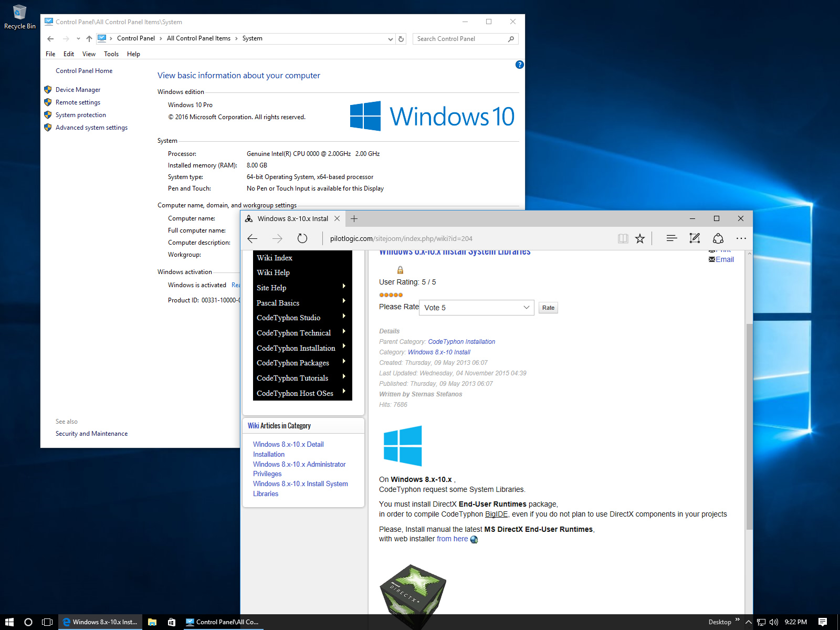Open recent locations dropdown in Control Panel
The height and width of the screenshot is (630, 840).
click(78, 38)
